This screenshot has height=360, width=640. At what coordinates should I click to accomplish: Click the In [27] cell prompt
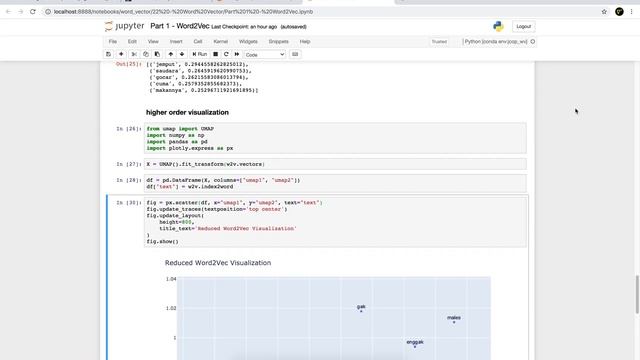(129, 164)
